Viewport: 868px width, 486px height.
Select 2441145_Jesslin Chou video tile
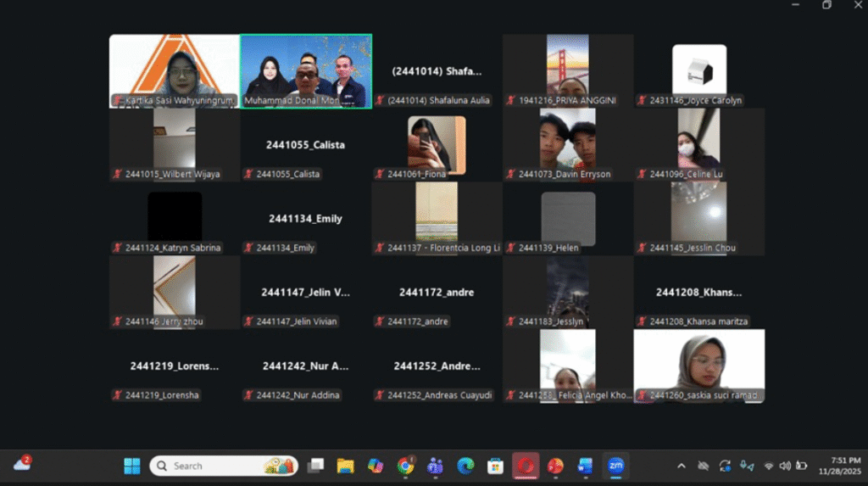(x=699, y=218)
